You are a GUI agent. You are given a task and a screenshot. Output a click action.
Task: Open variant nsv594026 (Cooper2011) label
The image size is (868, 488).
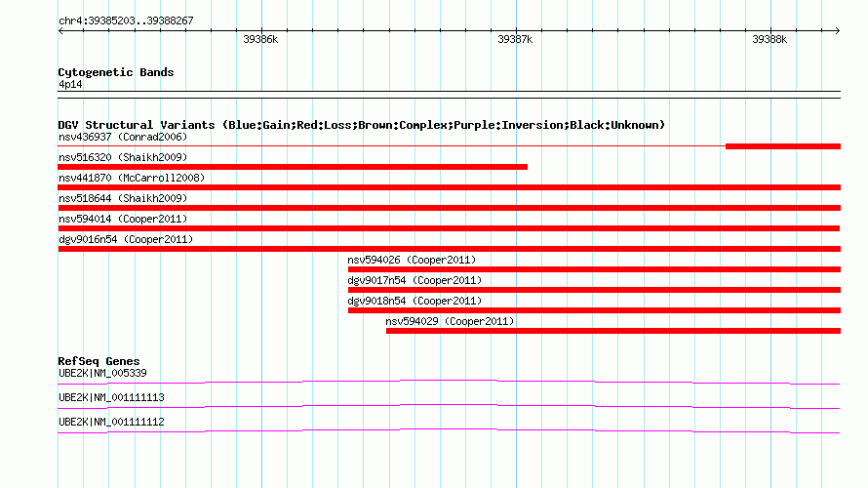click(x=412, y=260)
